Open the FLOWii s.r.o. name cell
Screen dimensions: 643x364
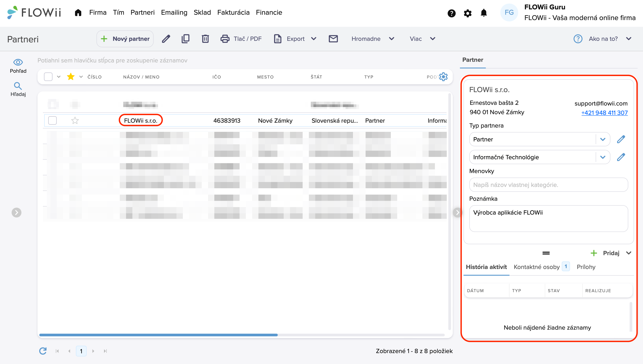(x=141, y=120)
